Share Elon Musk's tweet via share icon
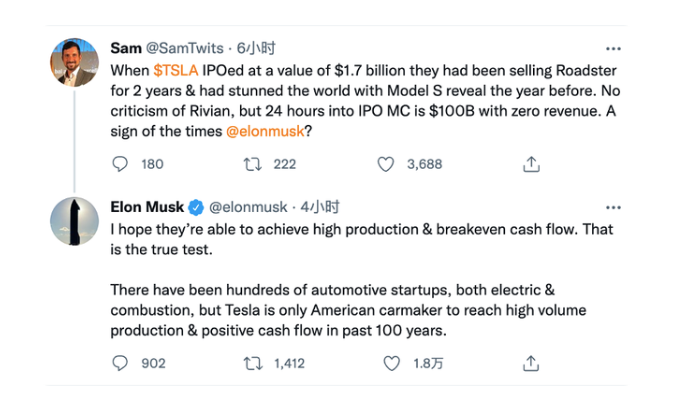Viewport: 678px width, 394px height. coord(531,363)
